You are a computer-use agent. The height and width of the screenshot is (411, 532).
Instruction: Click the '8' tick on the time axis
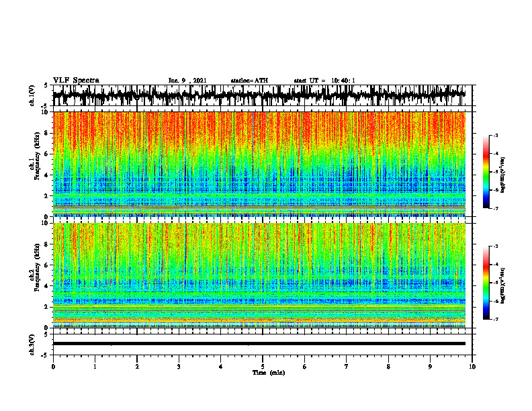(x=388, y=367)
